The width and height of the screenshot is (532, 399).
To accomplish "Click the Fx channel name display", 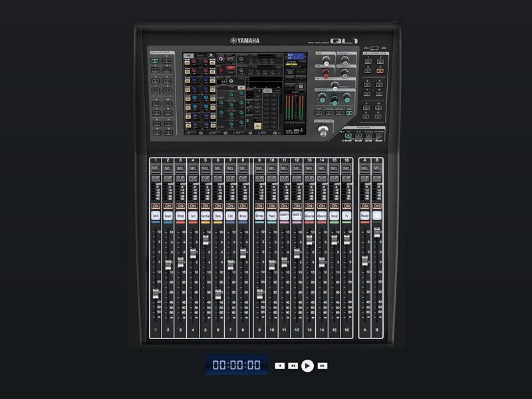I will coord(346,215).
